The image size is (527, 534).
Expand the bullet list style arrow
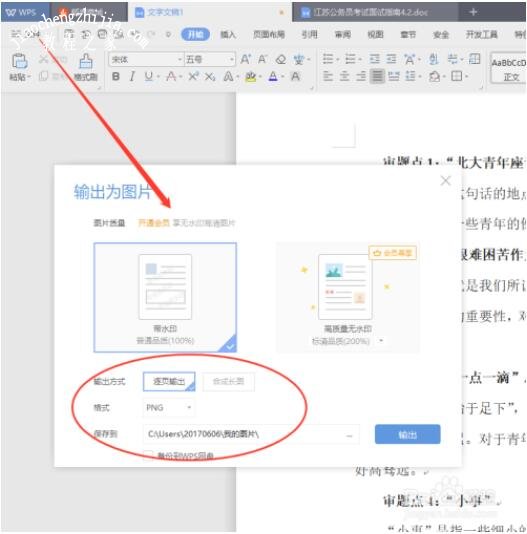click(x=338, y=60)
